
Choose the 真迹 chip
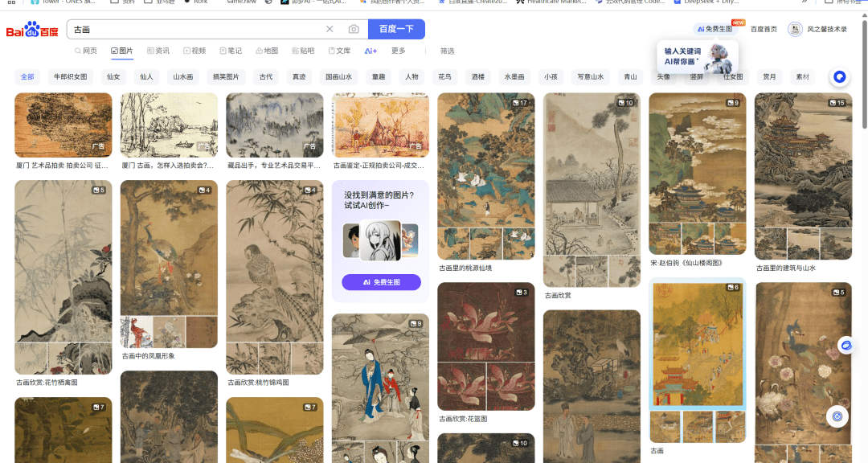pos(300,77)
